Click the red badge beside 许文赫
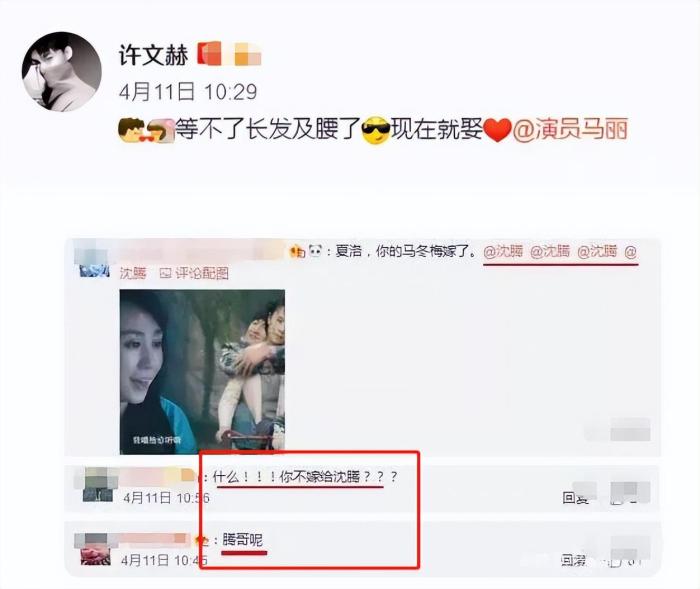Viewport: 700px width, 589px height. click(x=209, y=54)
